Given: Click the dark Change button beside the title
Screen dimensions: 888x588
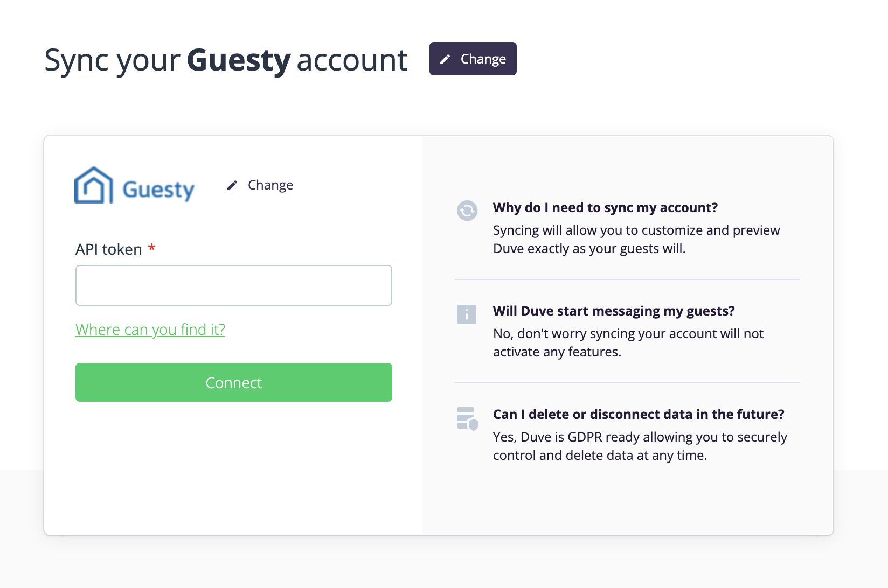Looking at the screenshot, I should tap(473, 59).
